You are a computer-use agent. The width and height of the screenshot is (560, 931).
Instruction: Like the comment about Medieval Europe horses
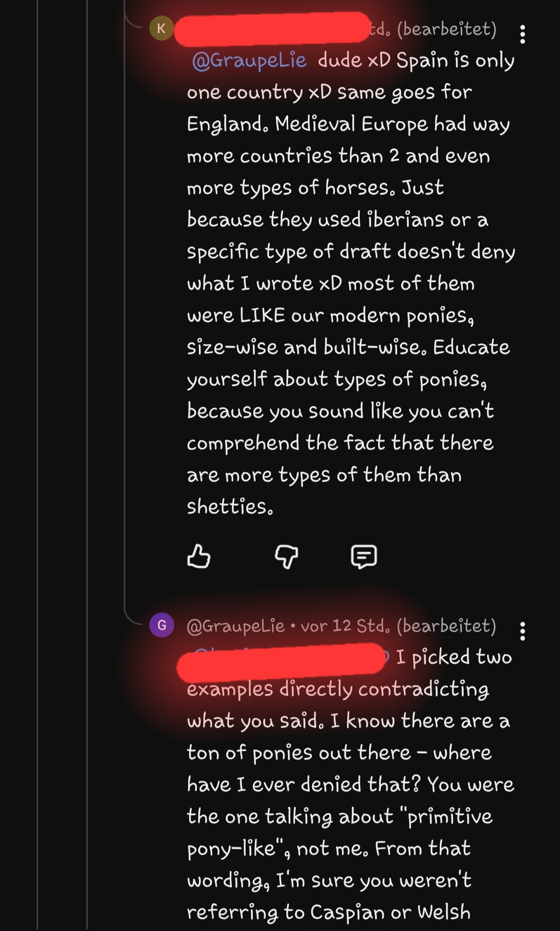[x=199, y=556]
